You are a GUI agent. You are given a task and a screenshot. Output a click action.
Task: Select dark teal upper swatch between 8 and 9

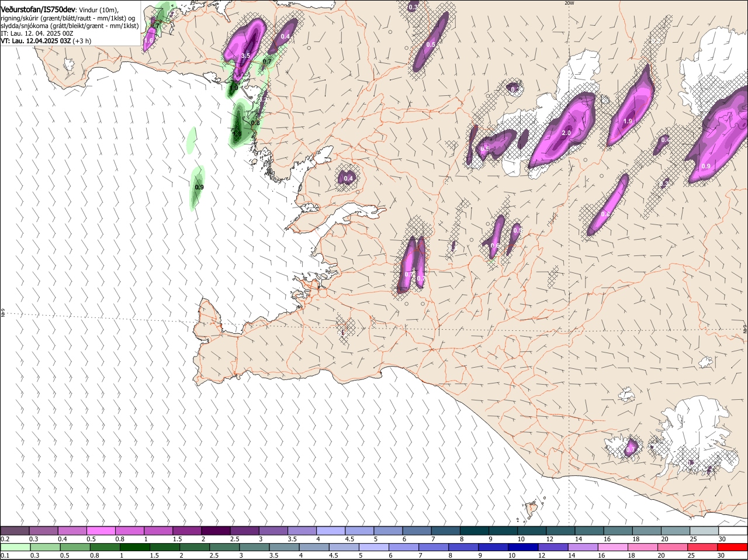[x=475, y=531]
